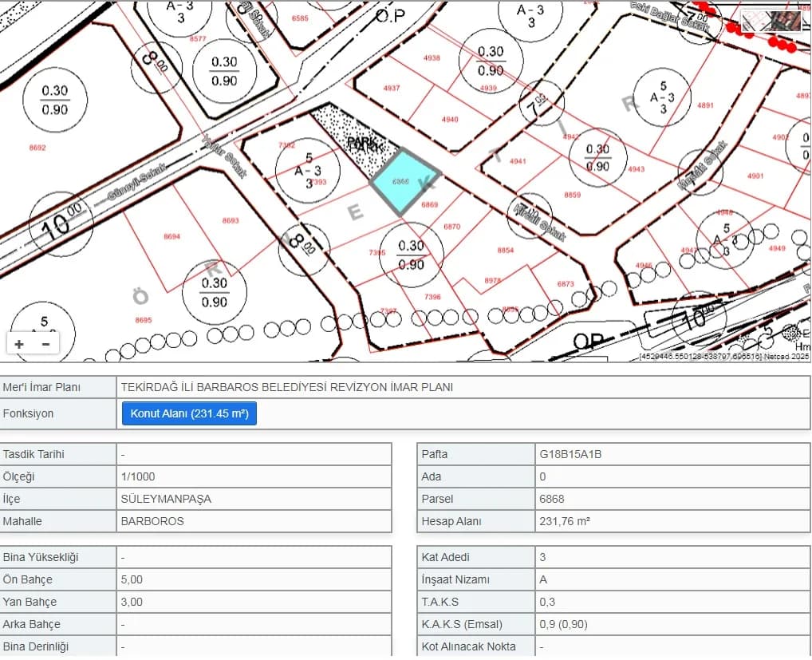The width and height of the screenshot is (812, 660).
Task: Click the Netcad 2025 coordinates attribution
Action: 724,357
